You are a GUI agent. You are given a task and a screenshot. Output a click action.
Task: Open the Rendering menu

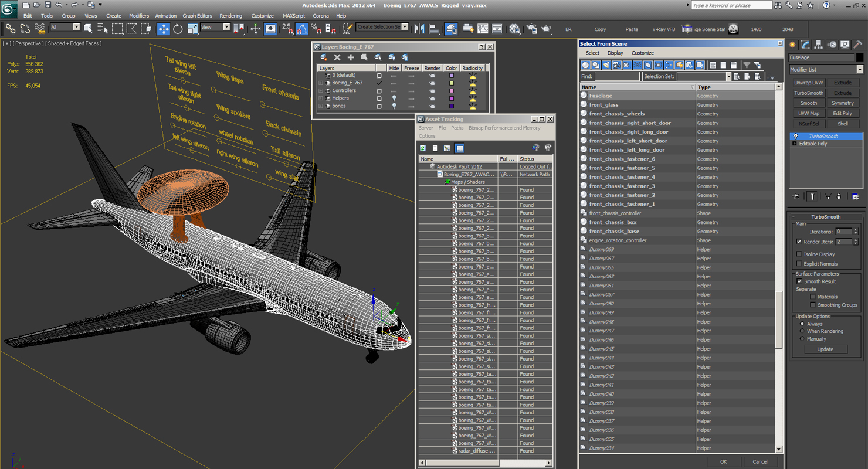click(230, 16)
